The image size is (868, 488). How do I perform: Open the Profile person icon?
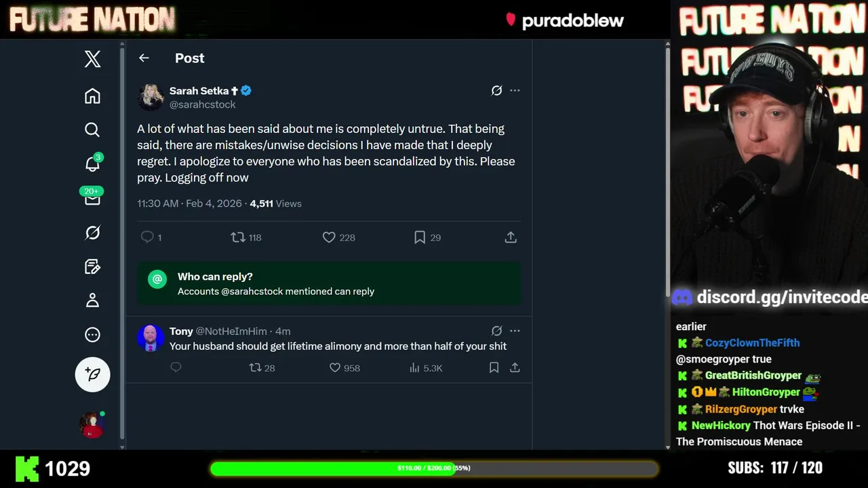click(92, 300)
